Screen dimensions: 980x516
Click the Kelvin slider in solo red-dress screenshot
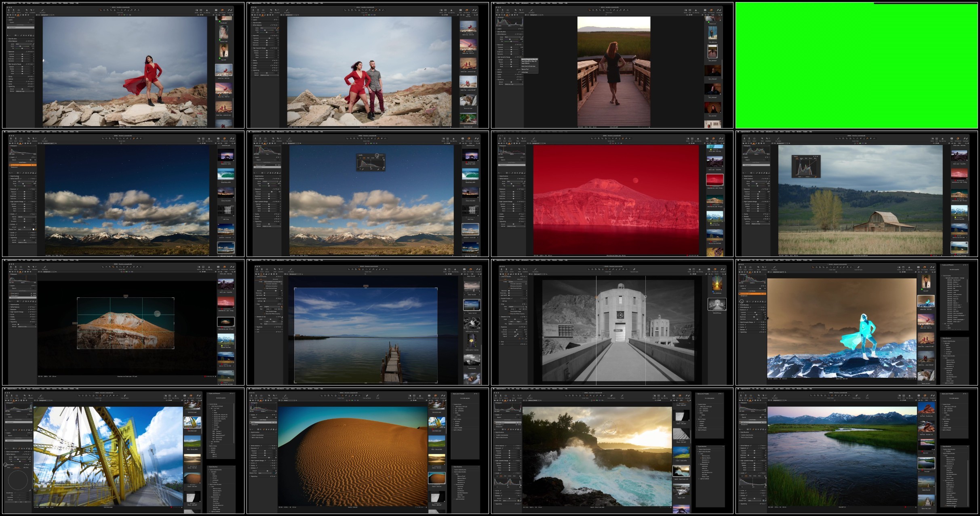[23, 46]
